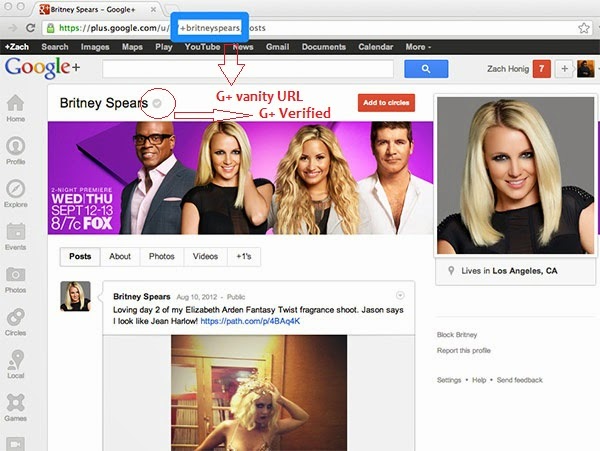This screenshot has height=451, width=600.
Task: Open Events calendar icon
Action: click(15, 236)
